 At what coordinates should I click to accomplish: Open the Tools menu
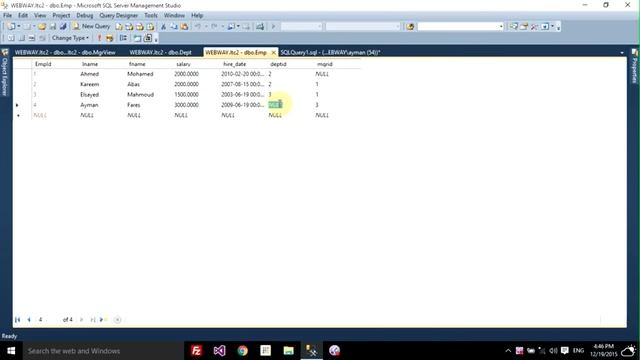(151, 16)
